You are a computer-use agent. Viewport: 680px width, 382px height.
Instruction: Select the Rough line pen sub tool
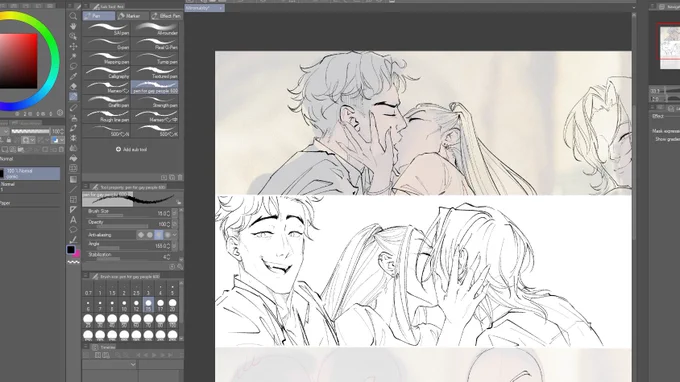point(106,116)
